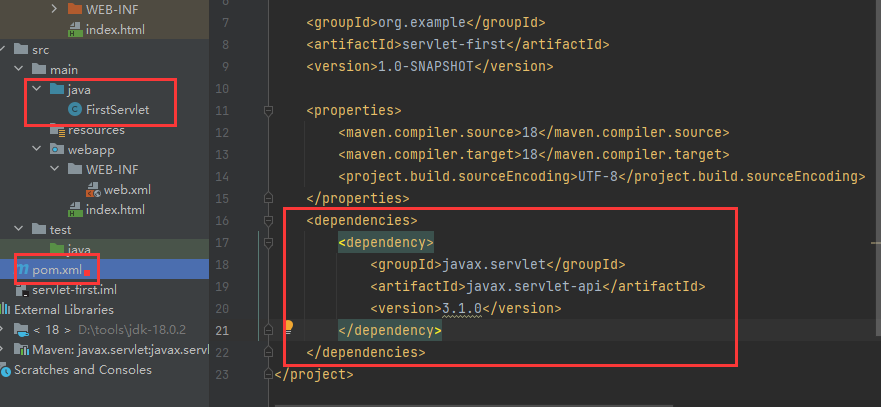Click the FirstServlet class icon
Screen dimensions: 881x407
74,110
